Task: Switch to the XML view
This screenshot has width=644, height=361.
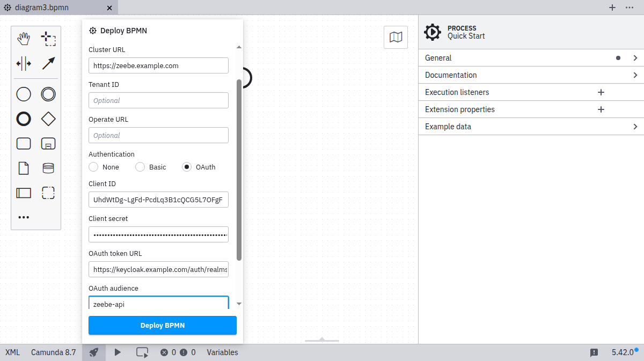Action: [x=12, y=352]
